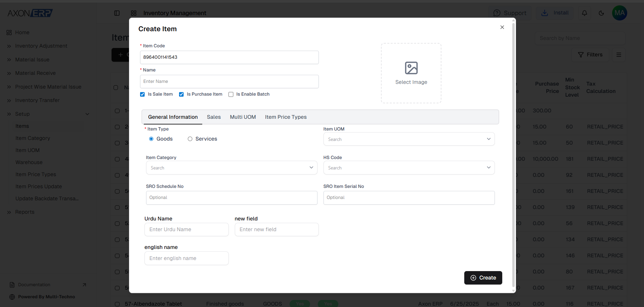The image size is (644, 307).
Task: Check the table header select-all checkbox
Action: 116,88
